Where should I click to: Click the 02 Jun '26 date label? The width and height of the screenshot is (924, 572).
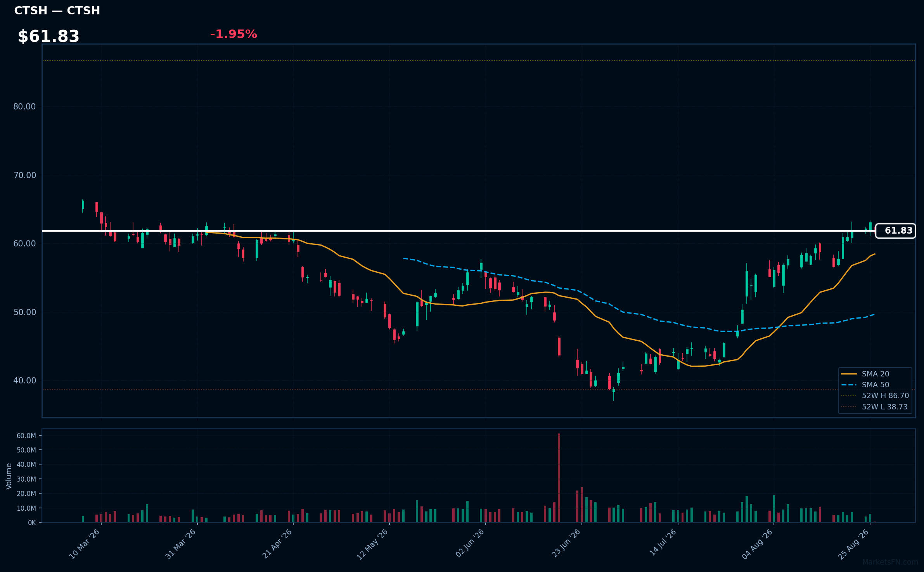pos(470,544)
